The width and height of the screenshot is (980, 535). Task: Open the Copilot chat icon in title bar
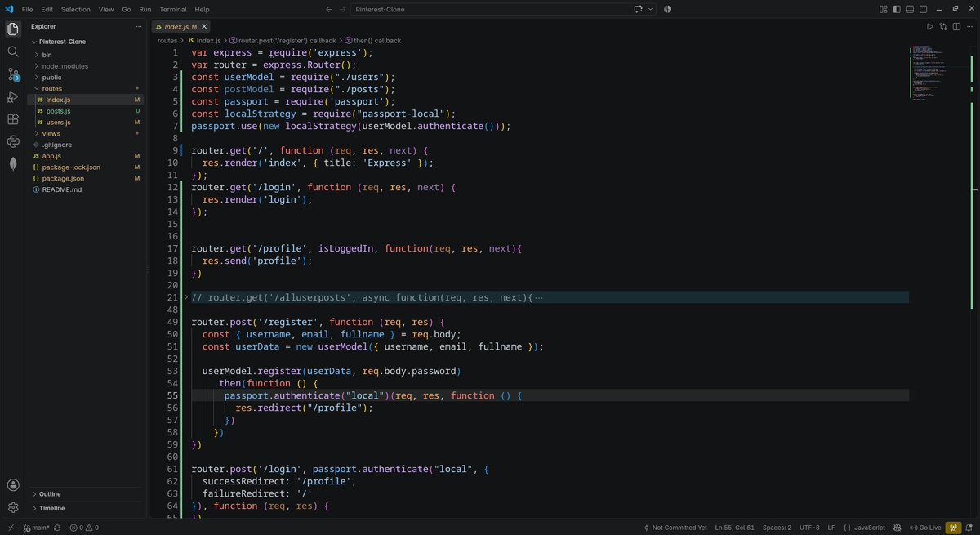pyautogui.click(x=638, y=9)
